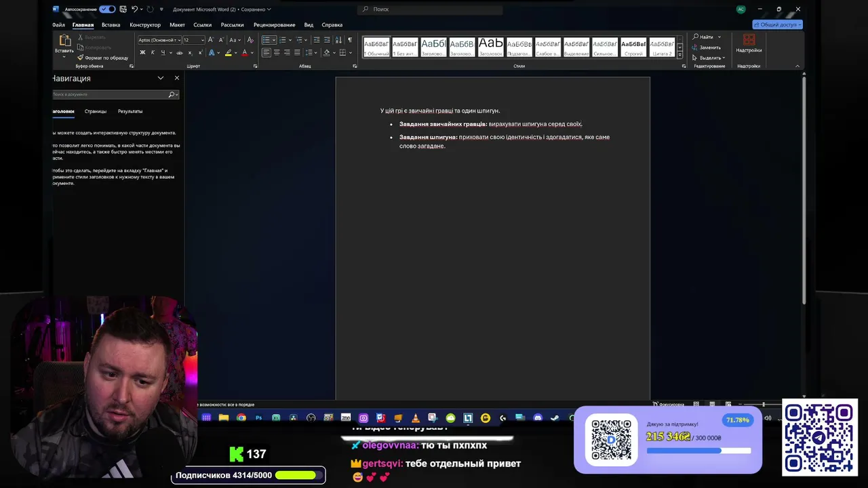
Task: Open the Review (Рецензирование) tab
Action: 275,24
